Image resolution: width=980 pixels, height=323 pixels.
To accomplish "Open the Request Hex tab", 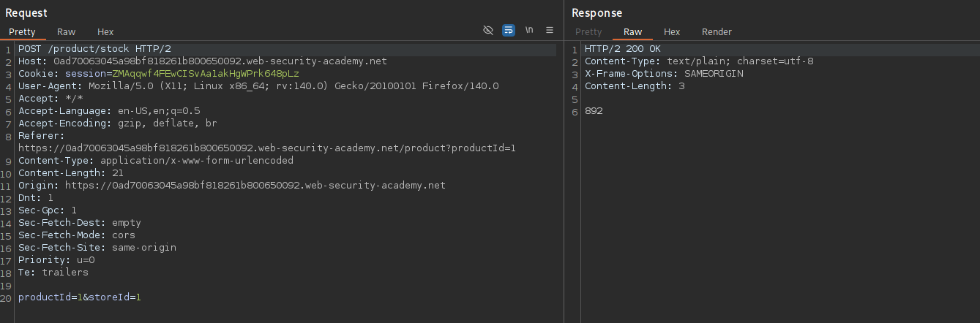I will point(105,32).
